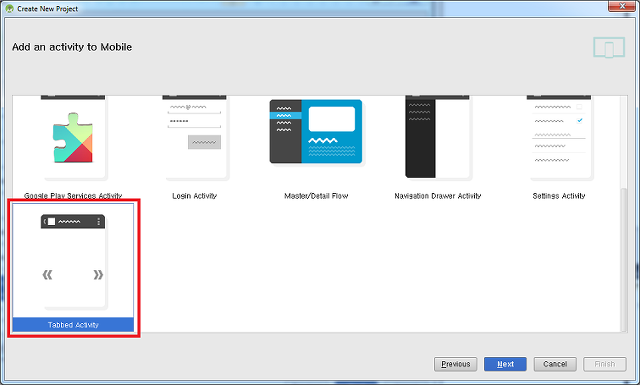The width and height of the screenshot is (640, 385).
Task: Click the Login Activity label
Action: [x=195, y=196]
